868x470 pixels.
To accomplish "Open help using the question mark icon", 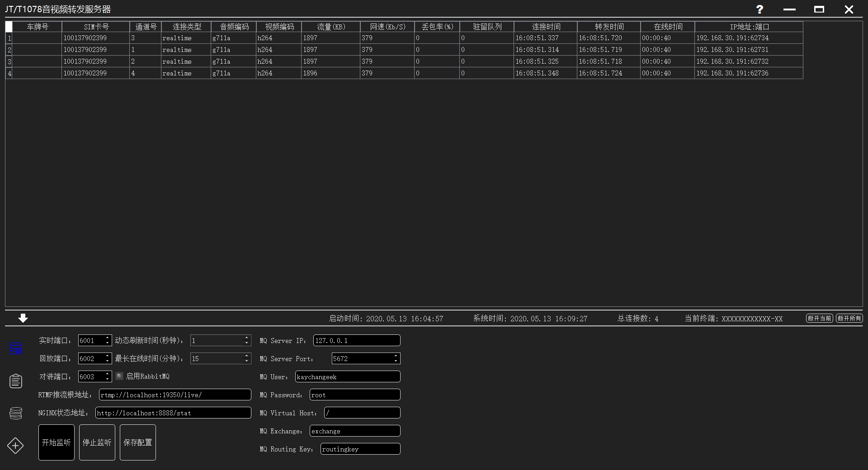I will (x=759, y=9).
